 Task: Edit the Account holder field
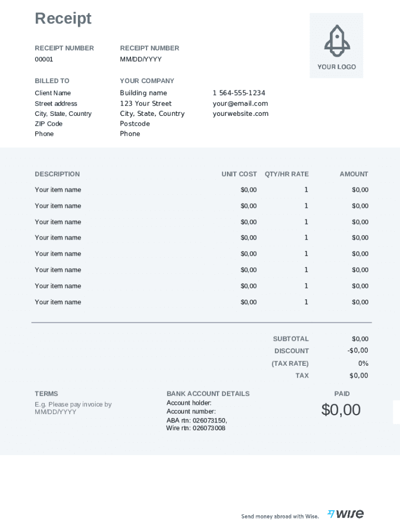(x=189, y=403)
